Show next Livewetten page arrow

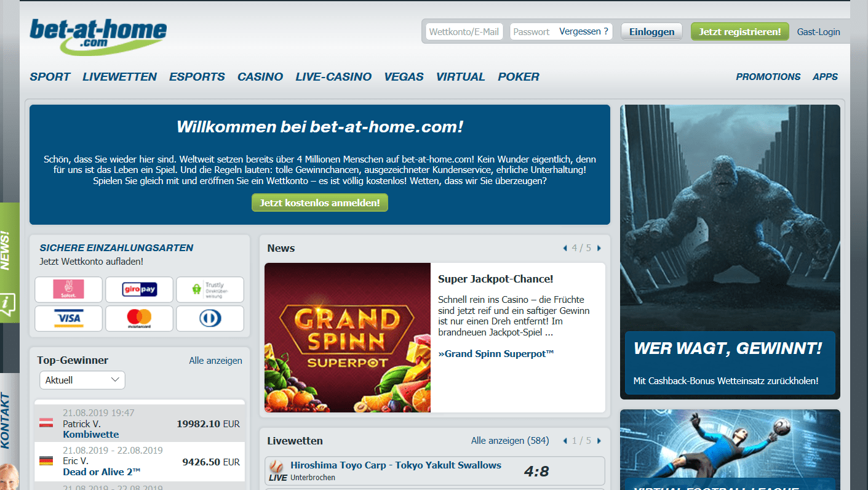click(599, 441)
